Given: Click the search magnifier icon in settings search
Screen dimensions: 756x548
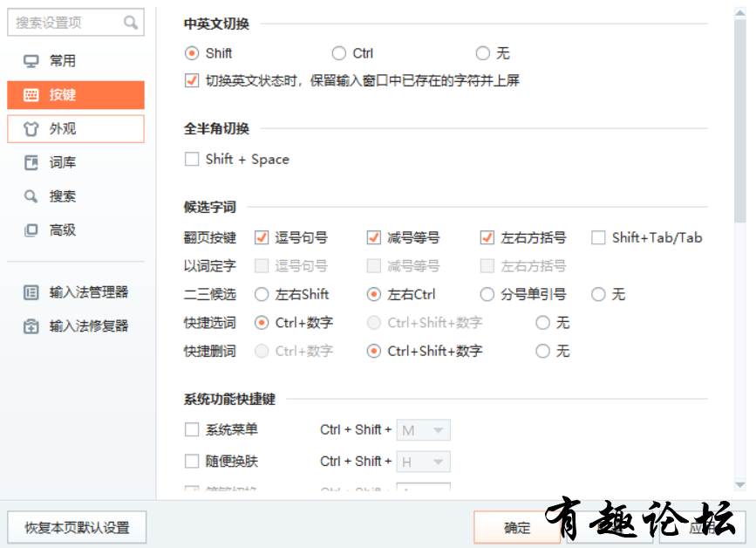Looking at the screenshot, I should 131,22.
